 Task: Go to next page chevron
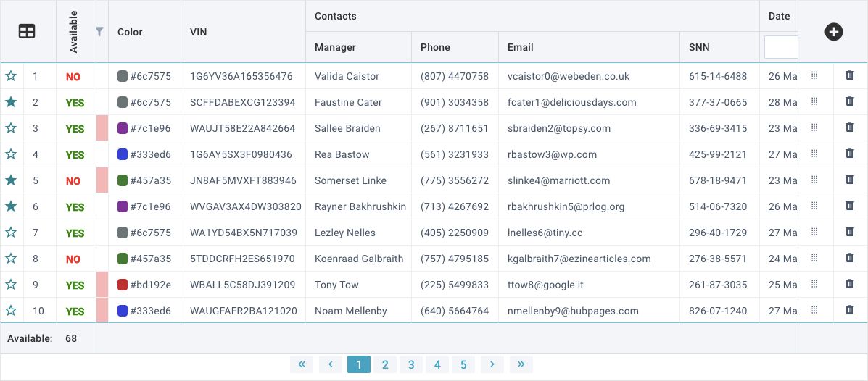click(492, 364)
